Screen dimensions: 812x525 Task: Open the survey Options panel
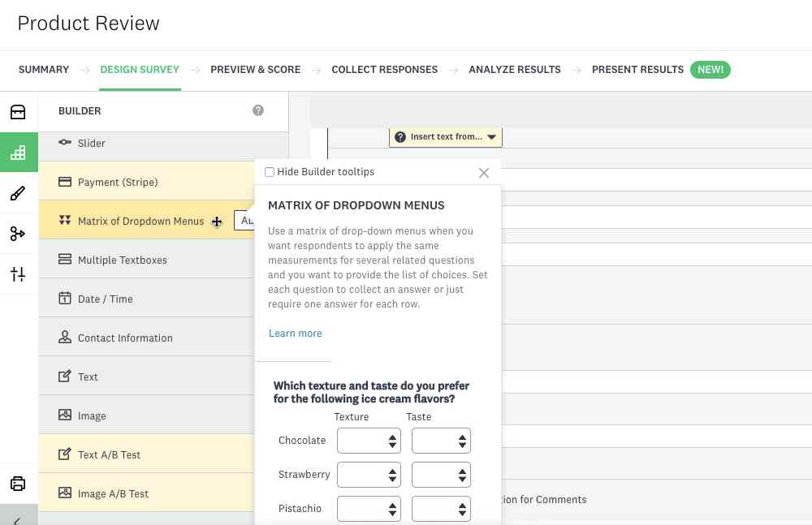[18, 274]
